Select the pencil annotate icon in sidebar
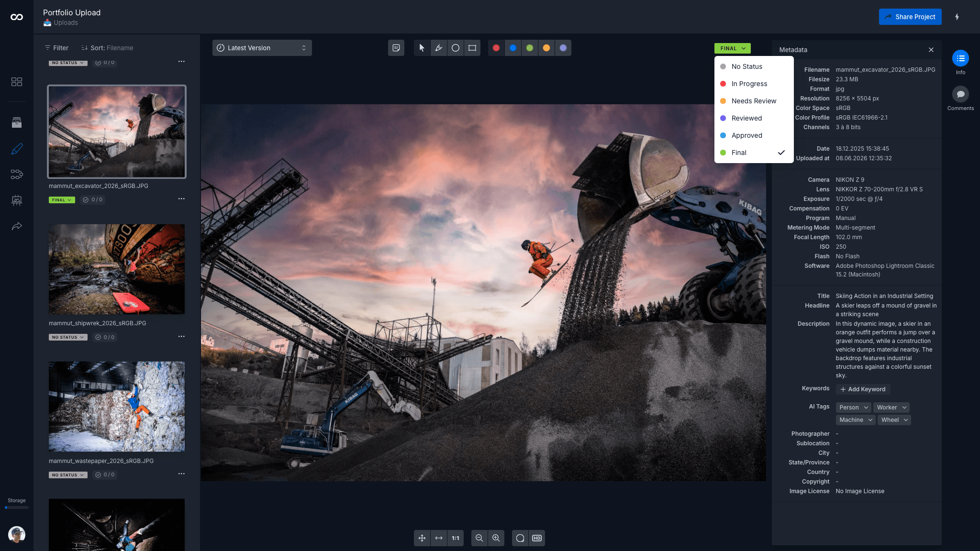 pyautogui.click(x=17, y=149)
